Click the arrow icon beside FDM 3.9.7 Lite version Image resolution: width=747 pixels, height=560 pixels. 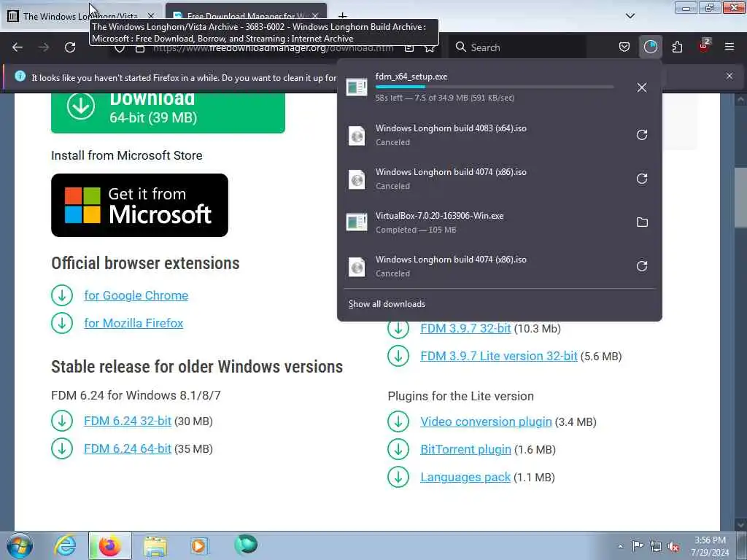(x=398, y=356)
